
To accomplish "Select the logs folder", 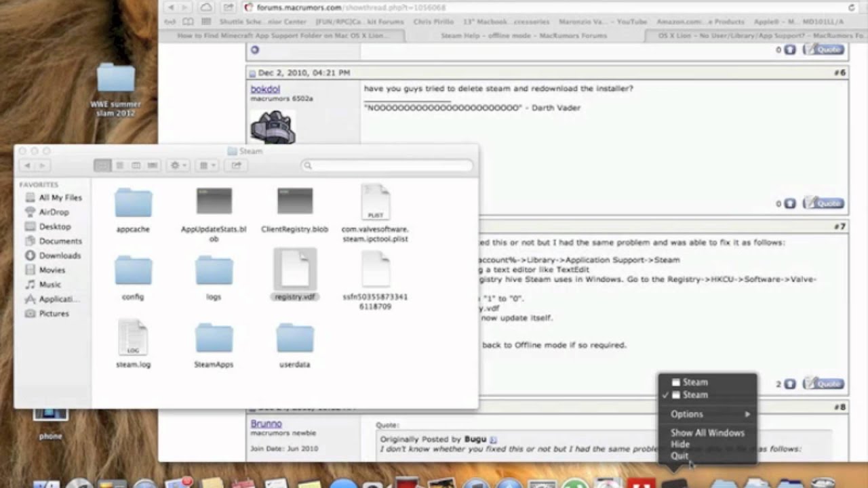I will tap(214, 277).
